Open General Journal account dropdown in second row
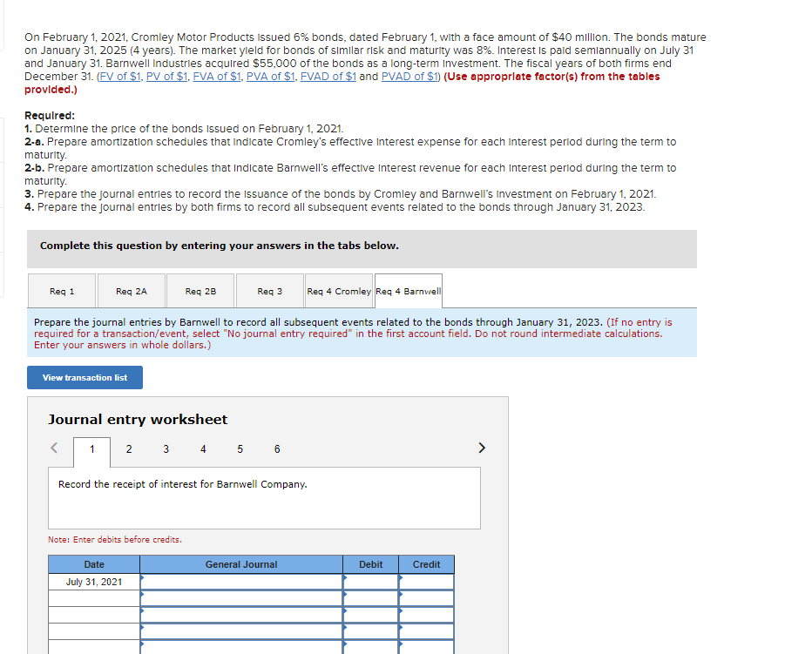This screenshot has height=654, width=812. [241, 598]
